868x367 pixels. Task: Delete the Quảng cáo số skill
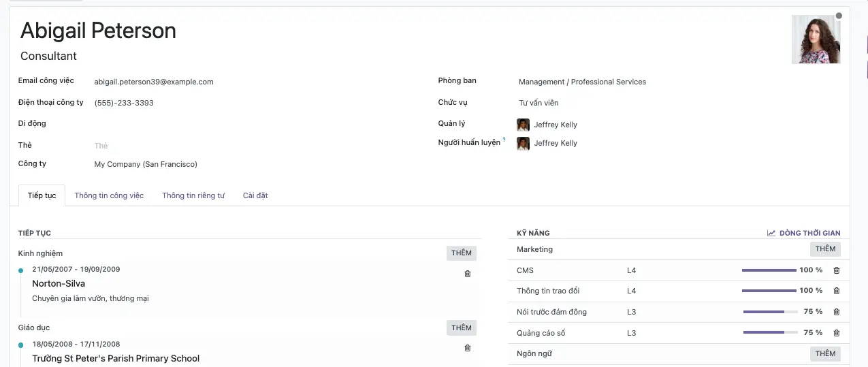[x=837, y=333]
